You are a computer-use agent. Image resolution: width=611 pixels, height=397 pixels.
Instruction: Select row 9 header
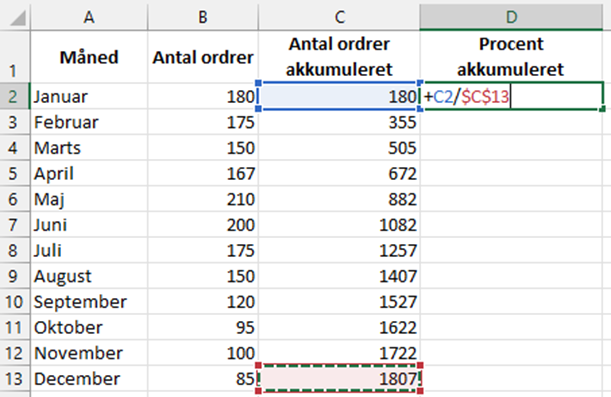15,276
